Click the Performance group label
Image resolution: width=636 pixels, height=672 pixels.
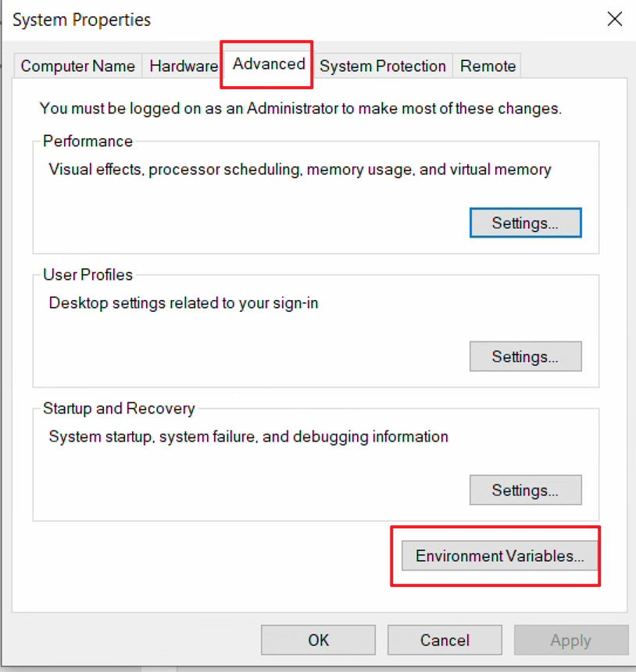click(88, 141)
